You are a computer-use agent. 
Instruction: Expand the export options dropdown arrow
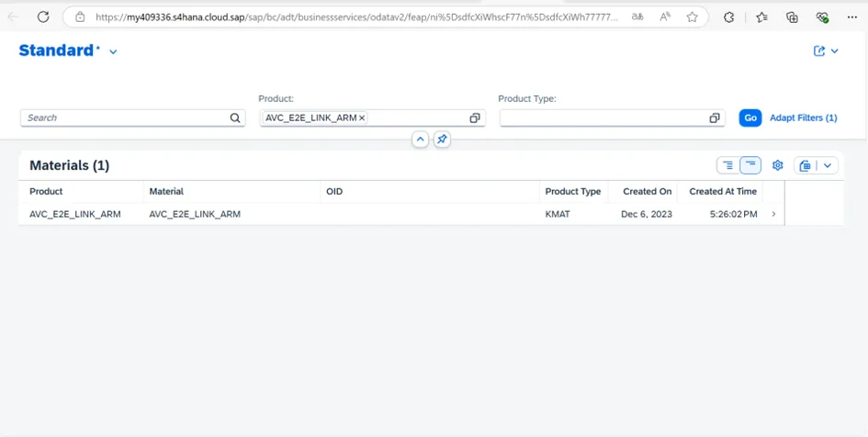click(828, 165)
